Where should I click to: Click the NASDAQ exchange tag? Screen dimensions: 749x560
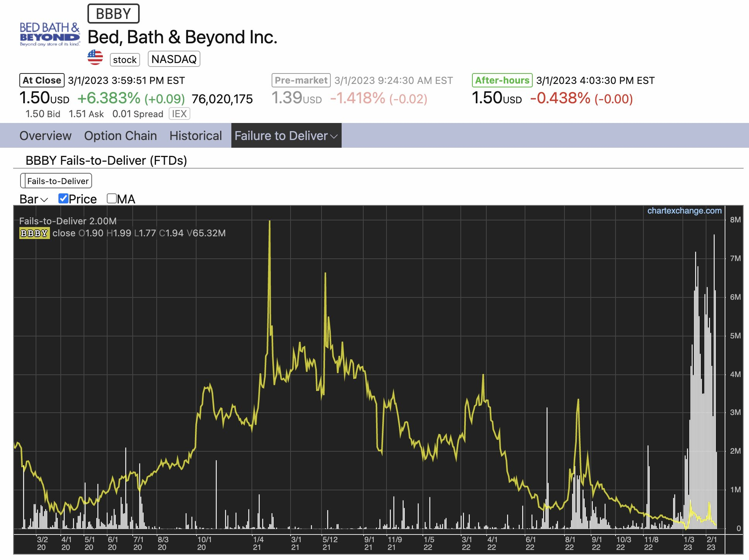point(174,59)
